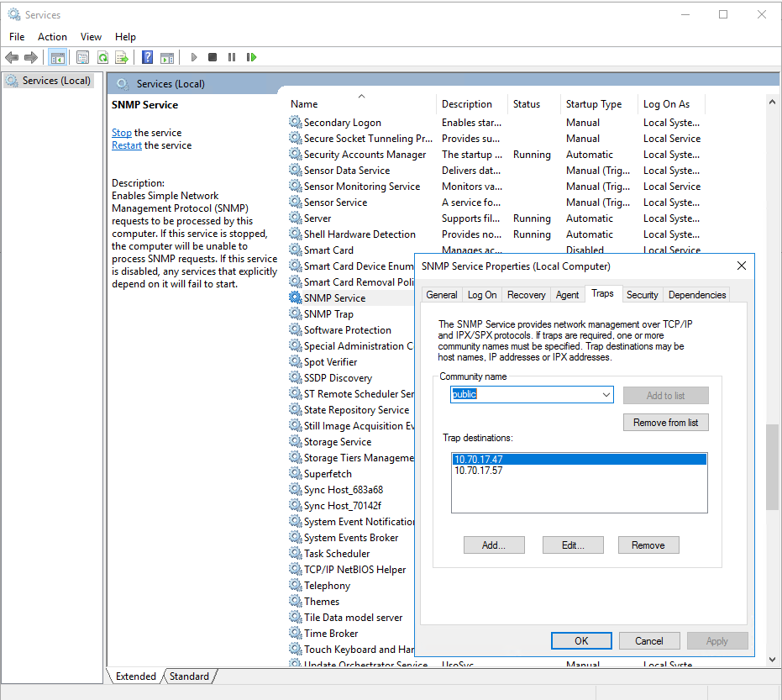
Task: Select the Export List toolbar icon
Action: point(123,56)
